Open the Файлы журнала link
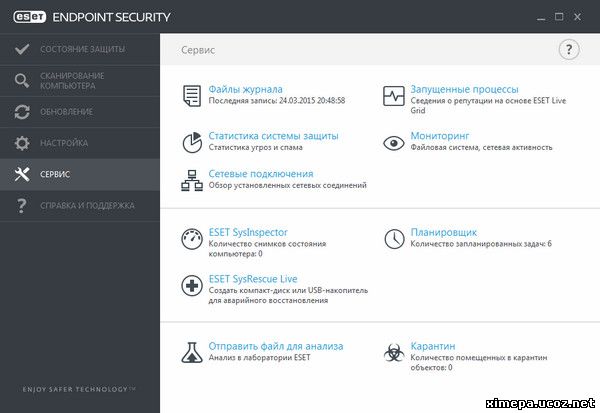The image size is (600, 413). click(245, 89)
